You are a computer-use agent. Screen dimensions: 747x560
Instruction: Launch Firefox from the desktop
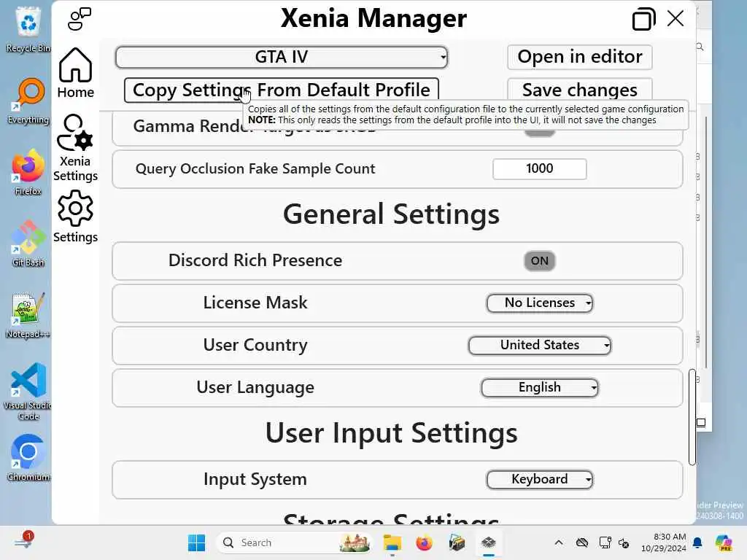(28, 172)
